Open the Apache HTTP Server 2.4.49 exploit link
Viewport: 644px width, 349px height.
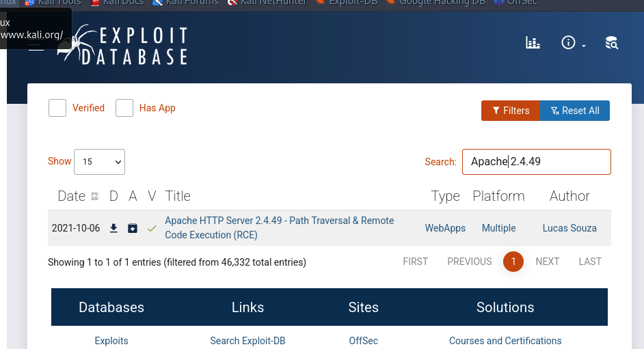point(280,227)
